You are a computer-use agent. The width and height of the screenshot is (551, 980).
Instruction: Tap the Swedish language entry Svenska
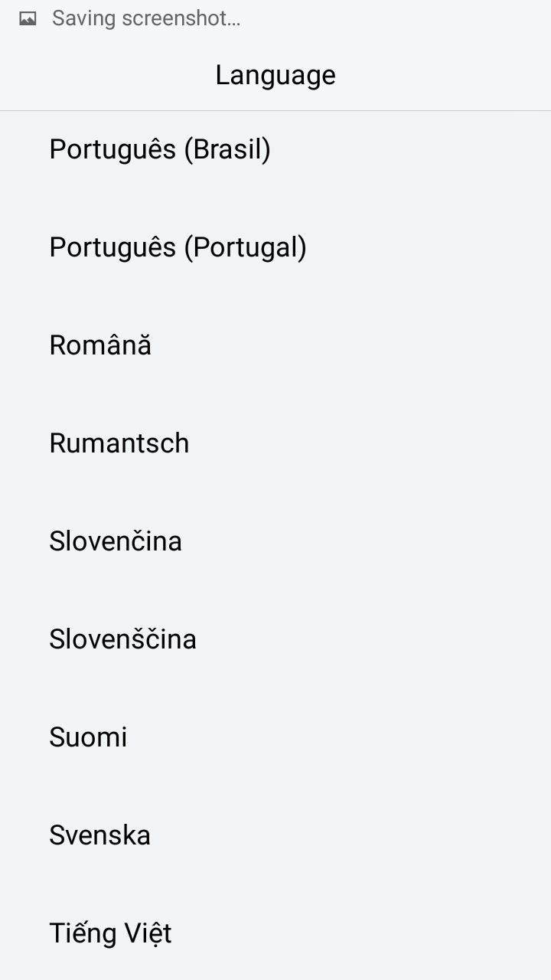pos(275,835)
